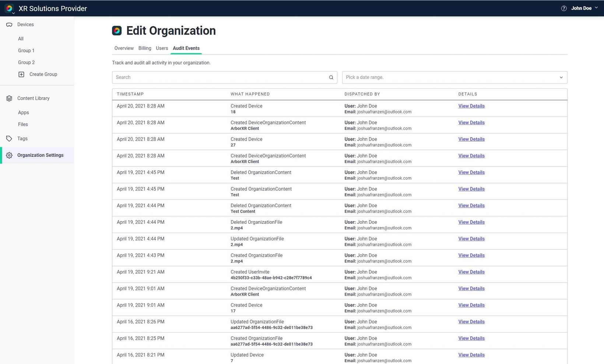
Task: Click the Create Group plus icon
Action: pyautogui.click(x=21, y=74)
